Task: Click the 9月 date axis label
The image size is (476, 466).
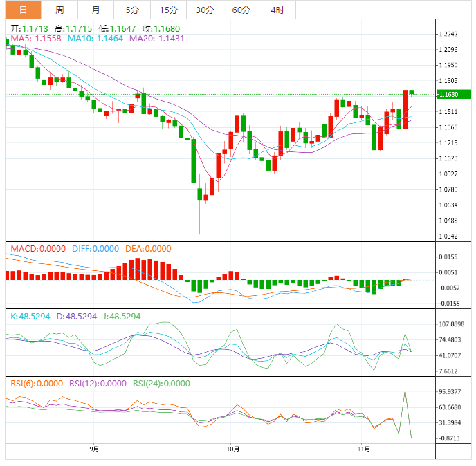Action: [x=94, y=449]
